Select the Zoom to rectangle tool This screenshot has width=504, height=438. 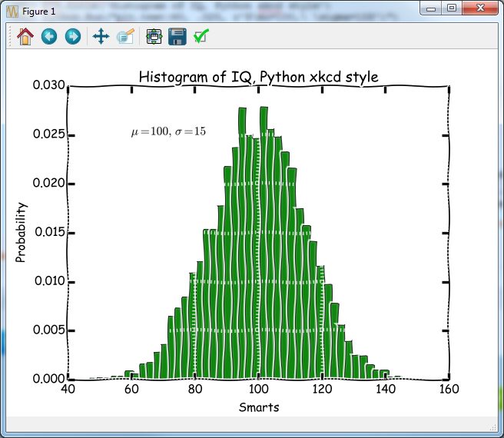(x=125, y=36)
